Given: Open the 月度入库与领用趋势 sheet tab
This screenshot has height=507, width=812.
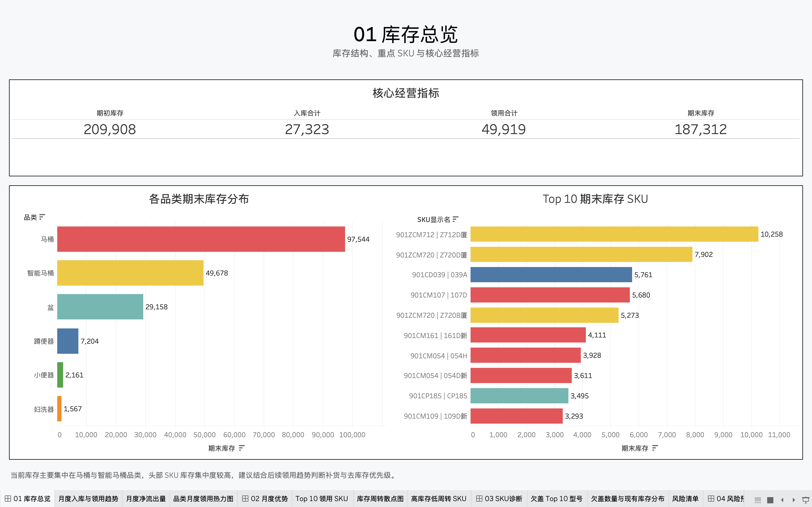Looking at the screenshot, I should pos(88,499).
